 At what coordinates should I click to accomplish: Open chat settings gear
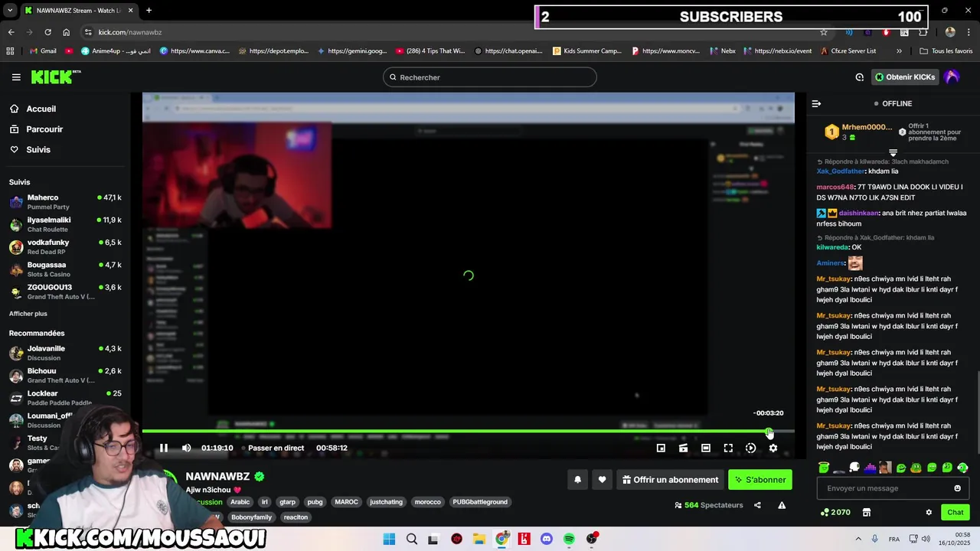pyautogui.click(x=929, y=513)
